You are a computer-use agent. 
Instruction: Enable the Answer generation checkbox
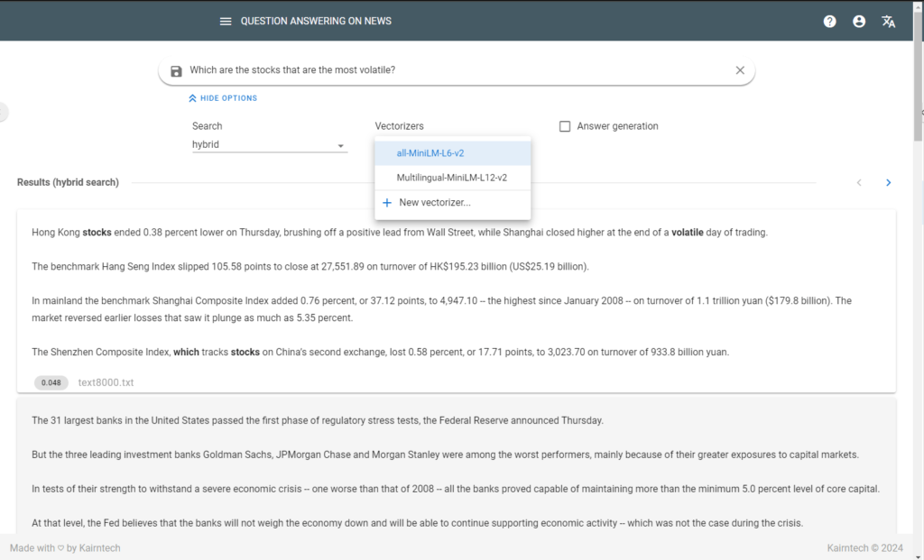[x=565, y=126]
